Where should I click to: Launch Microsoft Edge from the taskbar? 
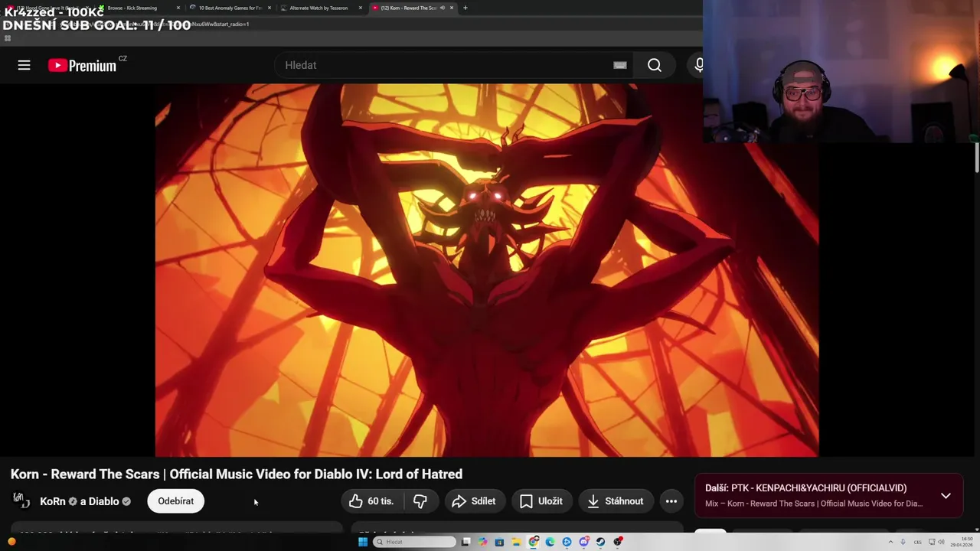click(x=550, y=542)
